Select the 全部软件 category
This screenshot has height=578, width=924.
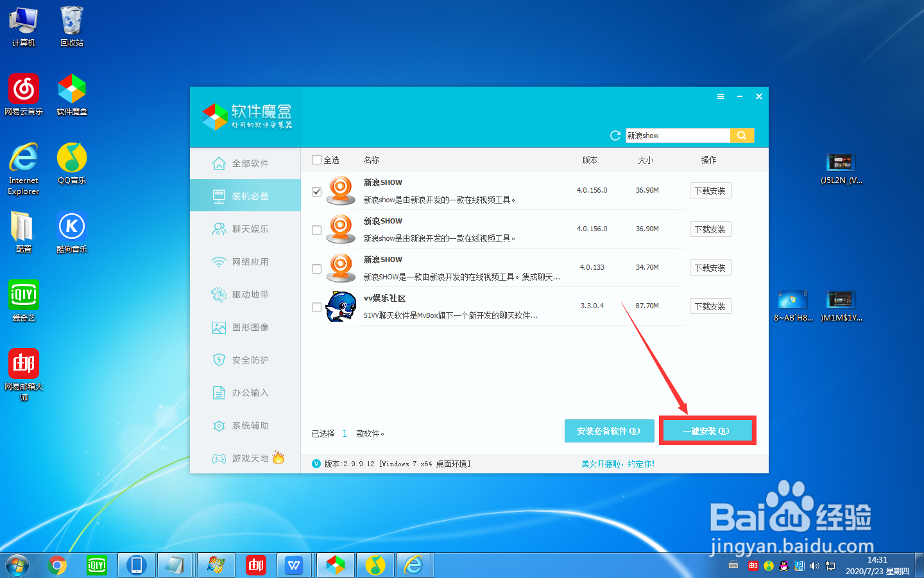point(245,163)
